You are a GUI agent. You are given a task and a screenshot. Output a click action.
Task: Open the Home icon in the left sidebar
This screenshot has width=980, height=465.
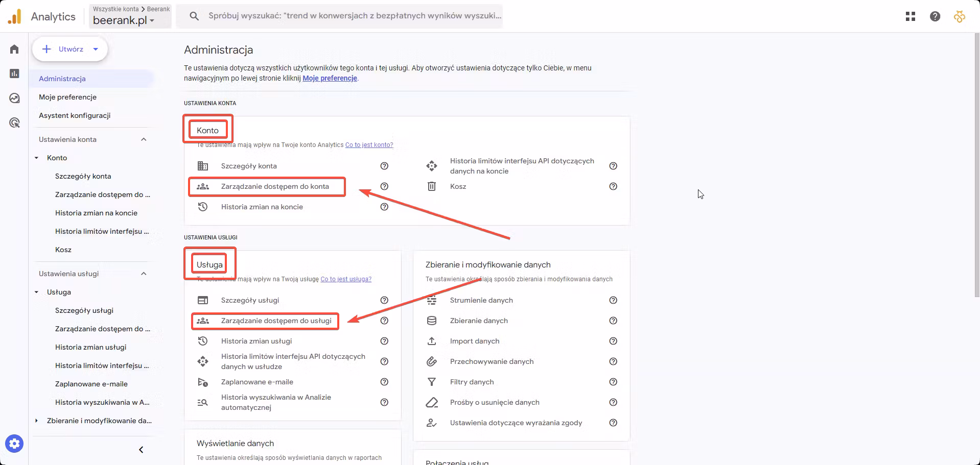(14, 49)
